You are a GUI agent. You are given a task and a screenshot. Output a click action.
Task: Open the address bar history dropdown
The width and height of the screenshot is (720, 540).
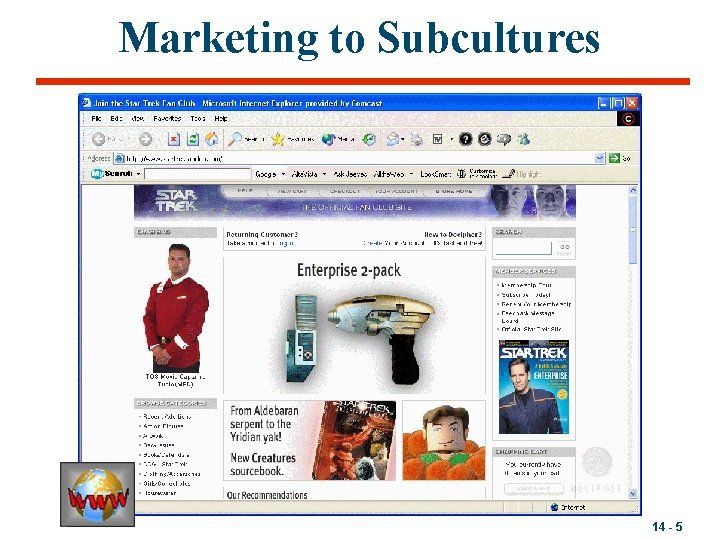tap(600, 158)
